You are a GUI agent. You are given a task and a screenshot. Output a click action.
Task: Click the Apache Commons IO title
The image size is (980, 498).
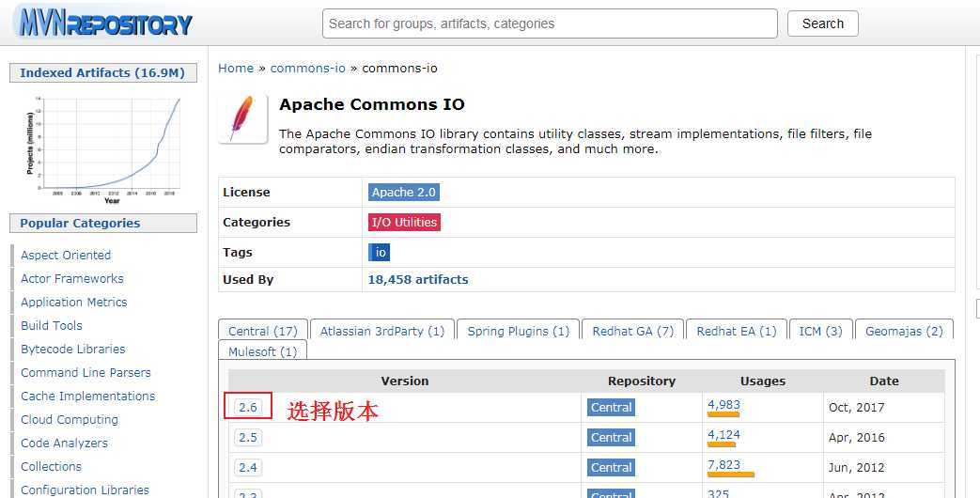(372, 104)
